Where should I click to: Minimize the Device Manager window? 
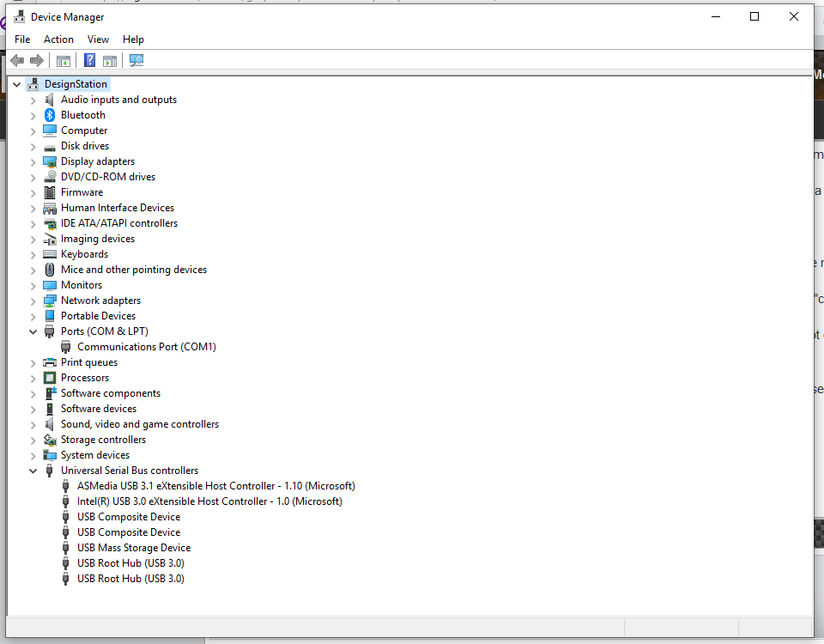click(716, 17)
